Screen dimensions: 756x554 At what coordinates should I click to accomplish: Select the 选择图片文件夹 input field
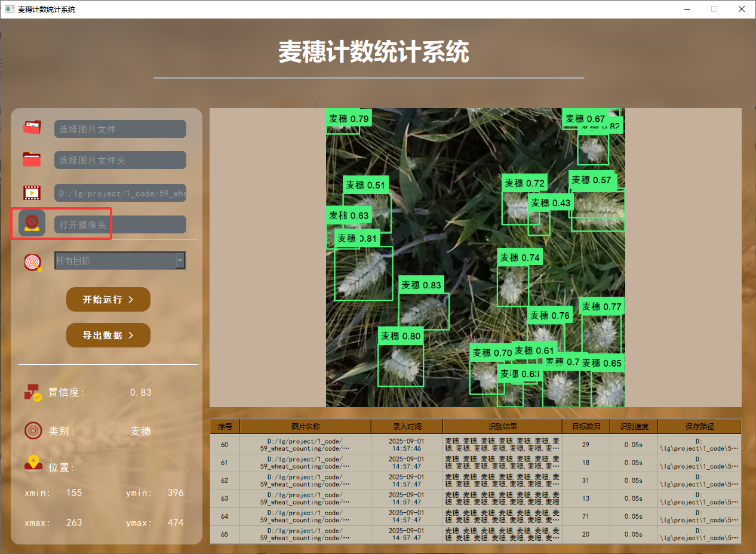click(120, 160)
